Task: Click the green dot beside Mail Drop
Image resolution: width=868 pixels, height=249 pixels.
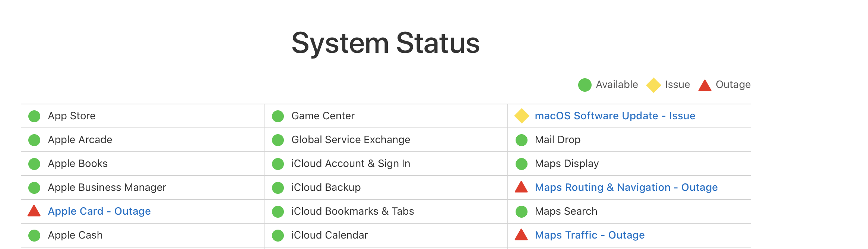Action: (x=521, y=140)
